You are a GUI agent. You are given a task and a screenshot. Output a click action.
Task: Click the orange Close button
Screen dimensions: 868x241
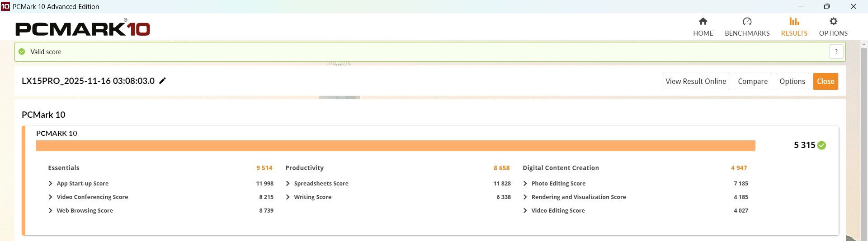pyautogui.click(x=825, y=81)
